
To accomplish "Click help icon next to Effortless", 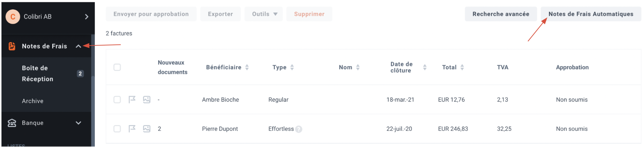I will (x=299, y=129).
